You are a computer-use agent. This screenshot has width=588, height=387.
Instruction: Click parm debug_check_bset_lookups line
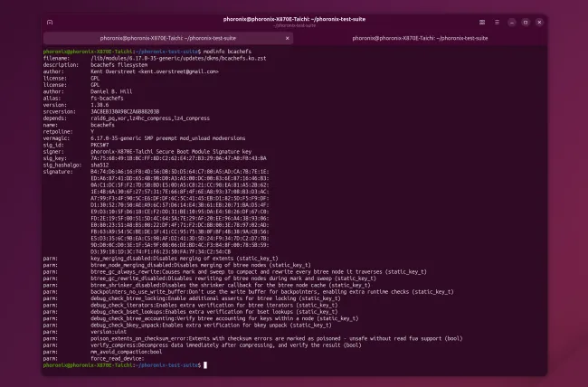coord(214,312)
